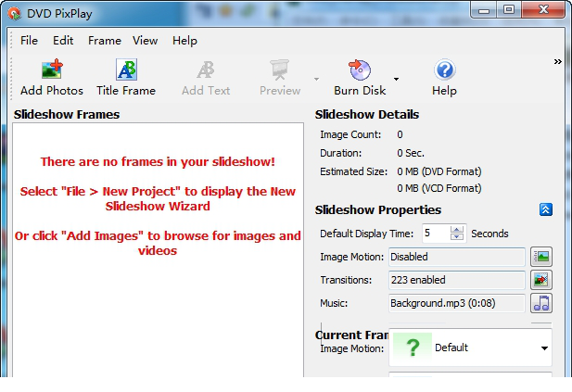Click the "0 MB (VCD Format)" value
Screen dimensions: 572x392
tap(439, 188)
